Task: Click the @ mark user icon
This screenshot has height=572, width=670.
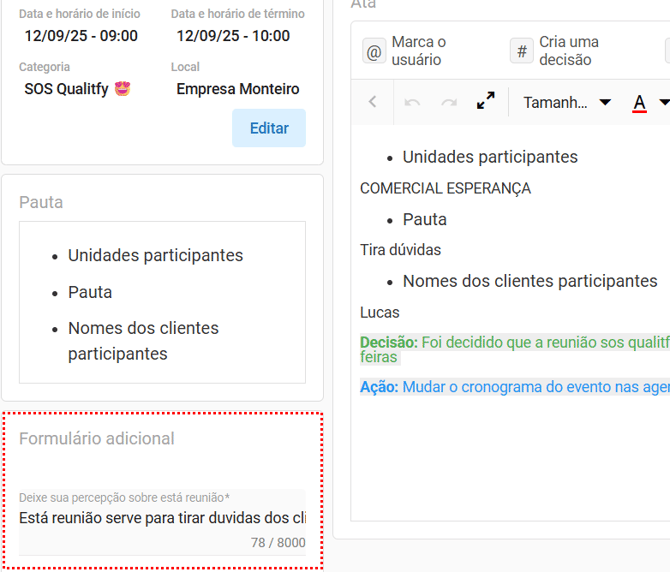Action: [374, 52]
